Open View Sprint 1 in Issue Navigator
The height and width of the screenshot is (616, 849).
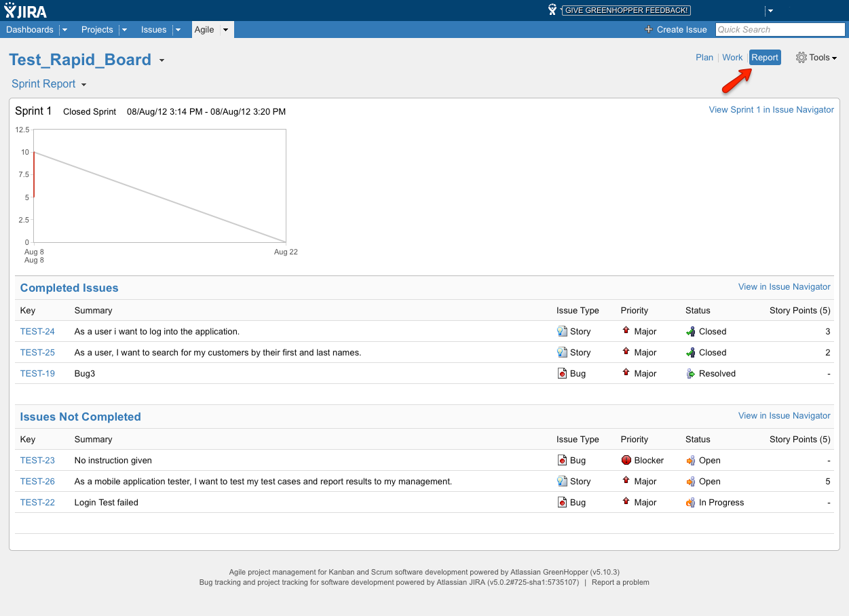point(772,110)
